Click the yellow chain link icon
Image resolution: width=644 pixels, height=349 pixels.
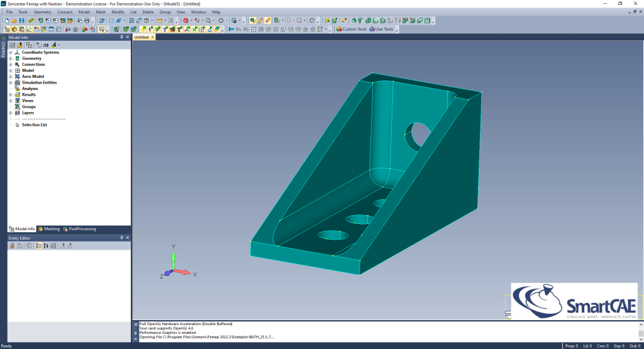pos(31,21)
